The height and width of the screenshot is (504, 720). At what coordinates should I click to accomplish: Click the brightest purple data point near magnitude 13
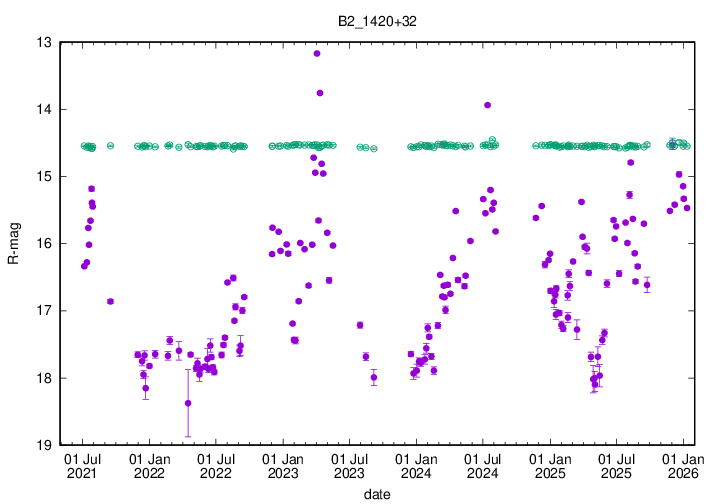coord(317,53)
